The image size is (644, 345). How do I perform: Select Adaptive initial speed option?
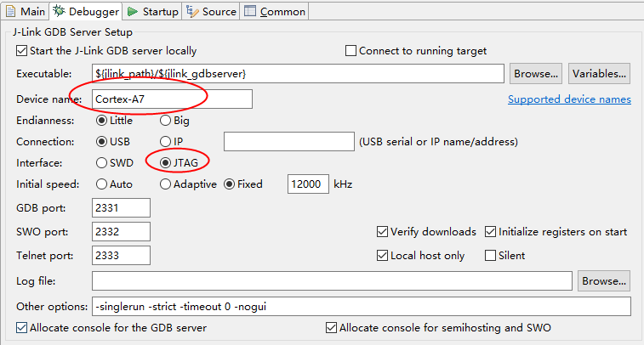165,184
